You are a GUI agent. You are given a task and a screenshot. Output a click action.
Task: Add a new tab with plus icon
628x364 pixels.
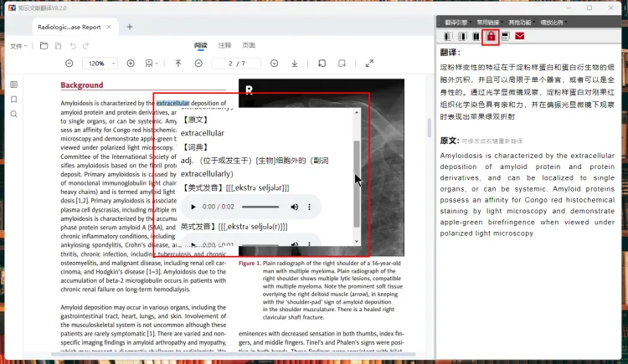coord(129,27)
